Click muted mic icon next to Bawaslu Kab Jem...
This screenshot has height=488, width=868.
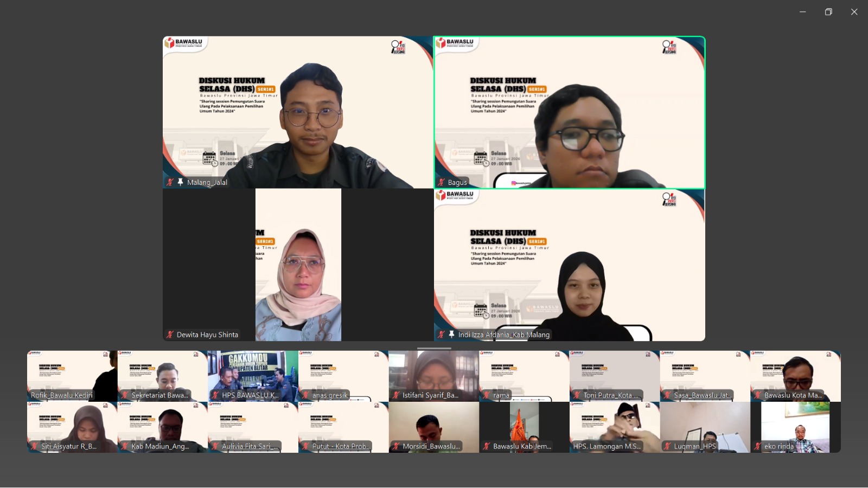coord(487,446)
